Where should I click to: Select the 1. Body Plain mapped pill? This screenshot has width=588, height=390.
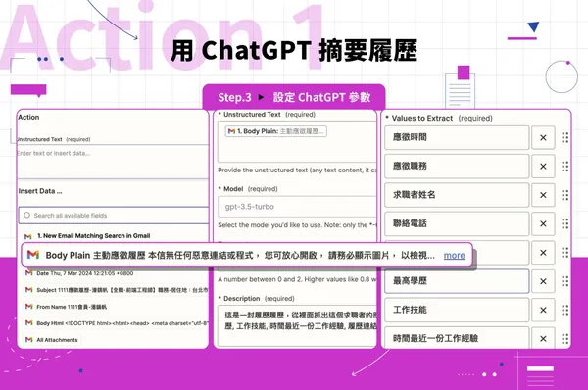[x=276, y=131]
